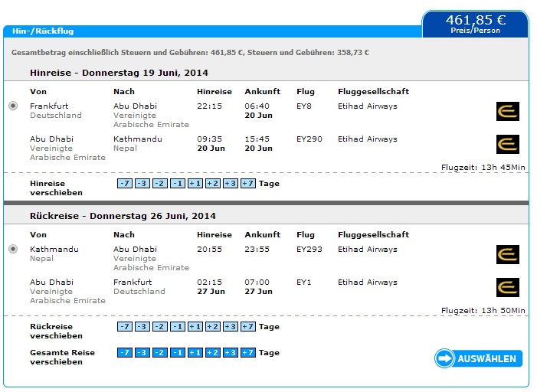Click Etihad logo for flight EY290
This screenshot has width=537, height=392.
tap(508, 144)
